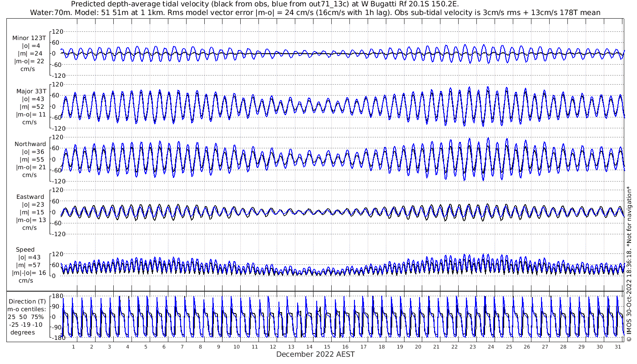637x364 pixels.
Task: Click the "degrees" unit label
Action: 23,332
